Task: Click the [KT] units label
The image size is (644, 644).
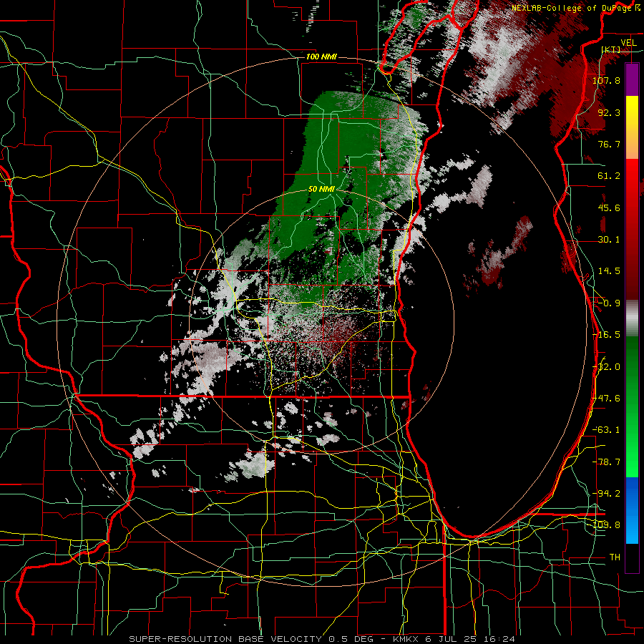Action: pyautogui.click(x=611, y=49)
